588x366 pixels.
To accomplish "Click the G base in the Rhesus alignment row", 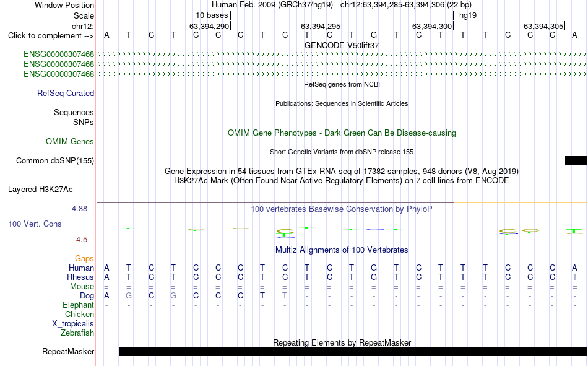I will [x=373, y=277].
